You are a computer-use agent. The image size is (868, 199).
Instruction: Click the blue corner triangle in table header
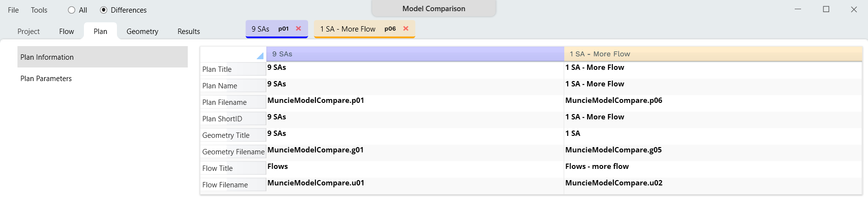[x=260, y=56]
